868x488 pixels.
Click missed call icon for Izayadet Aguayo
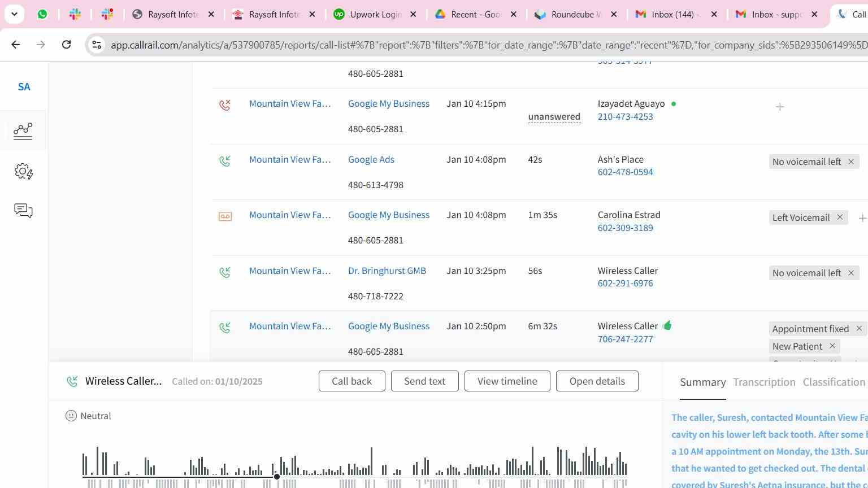pos(225,104)
